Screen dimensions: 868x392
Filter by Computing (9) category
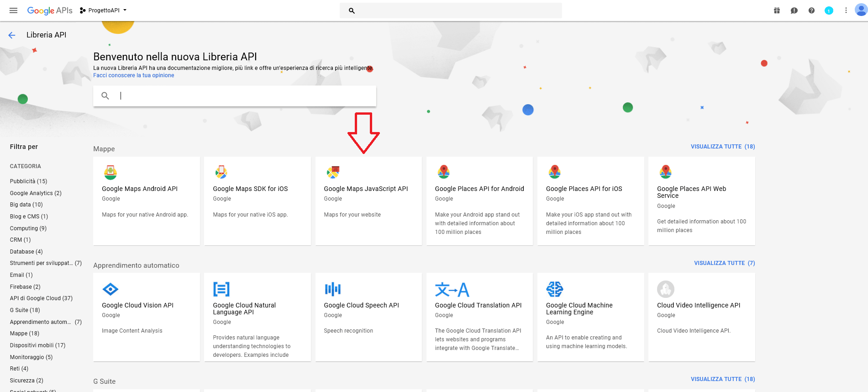(28, 228)
